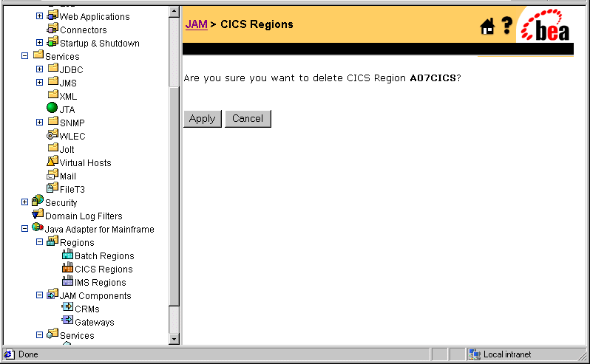
Task: Click the BEA logo
Action: coord(545,26)
